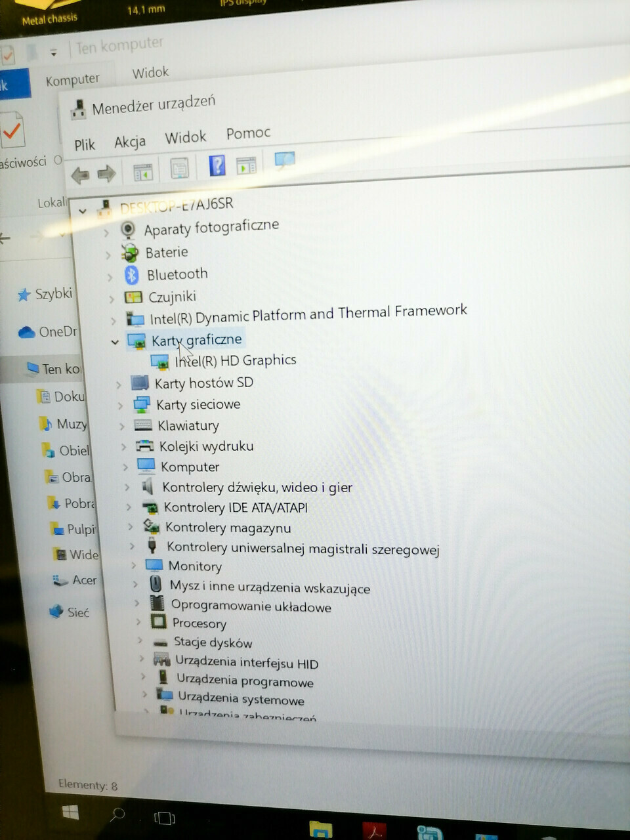
Task: Open the Widok menu in Device Manager
Action: coord(186,137)
